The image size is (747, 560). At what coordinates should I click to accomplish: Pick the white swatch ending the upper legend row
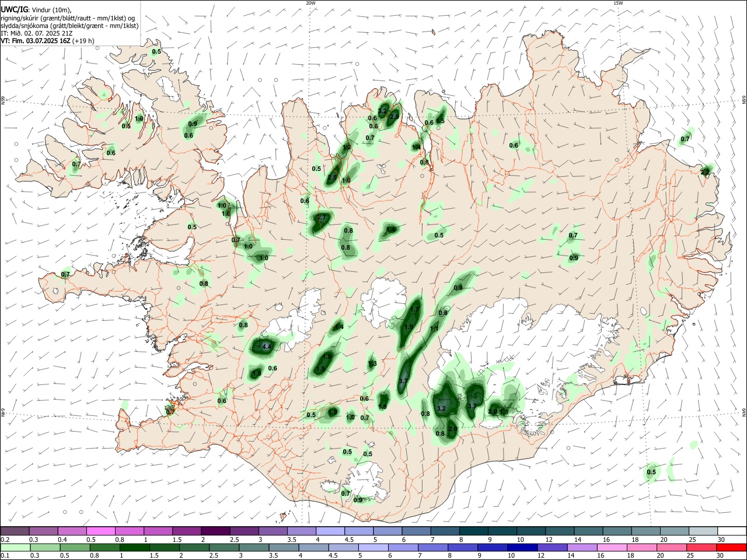pyautogui.click(x=731, y=531)
